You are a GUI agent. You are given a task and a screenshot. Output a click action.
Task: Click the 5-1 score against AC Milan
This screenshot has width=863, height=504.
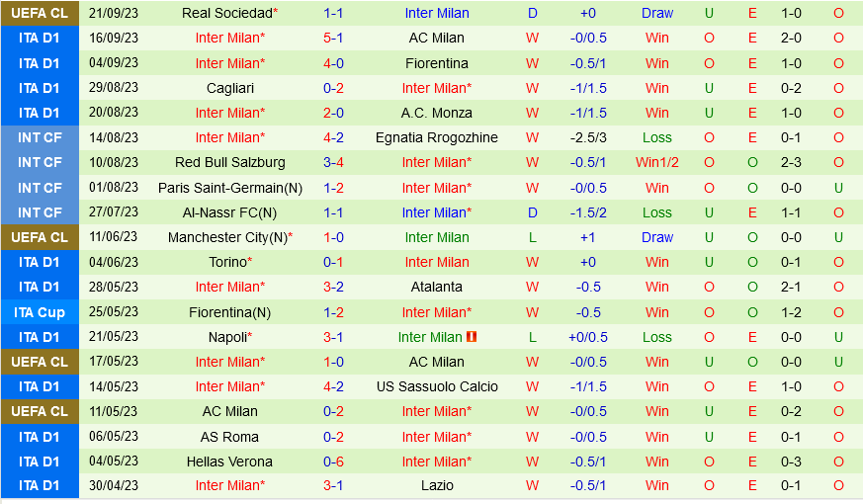(333, 38)
